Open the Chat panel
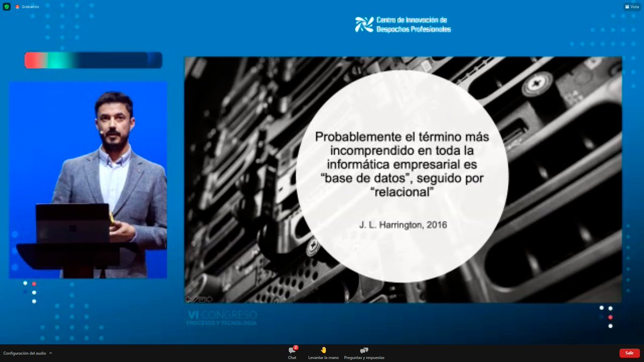This screenshot has height=362, width=644. pos(292,352)
